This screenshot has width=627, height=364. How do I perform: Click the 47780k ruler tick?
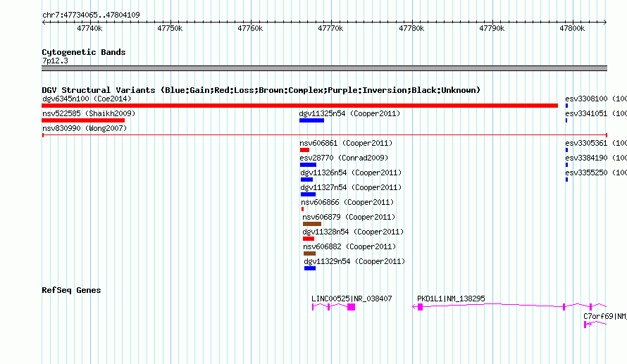click(411, 28)
